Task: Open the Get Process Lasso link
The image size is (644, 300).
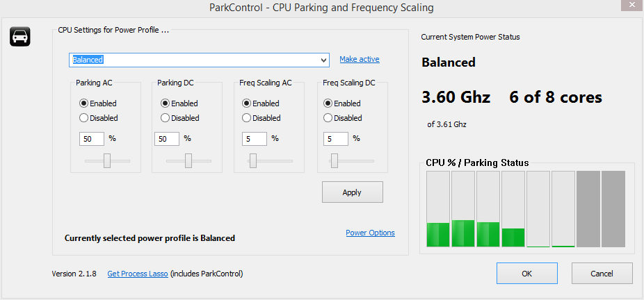Action: pos(138,274)
